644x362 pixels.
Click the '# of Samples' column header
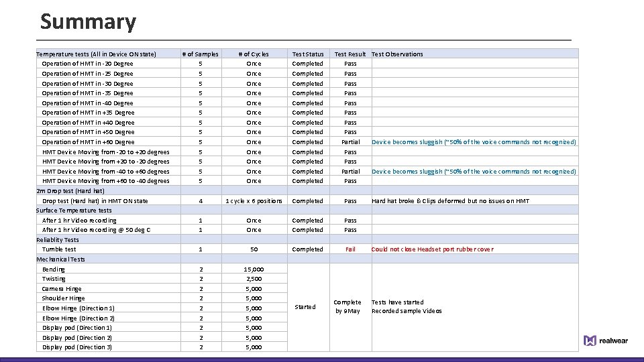(201, 54)
